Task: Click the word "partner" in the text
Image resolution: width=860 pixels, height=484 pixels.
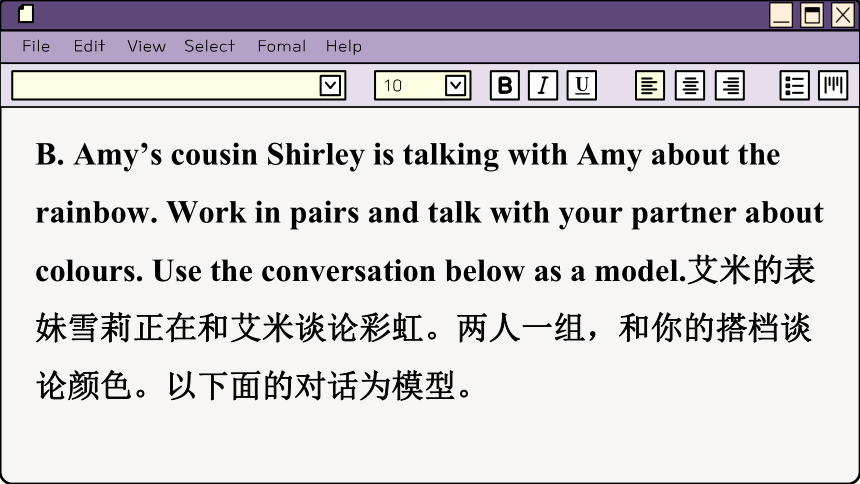Action: point(683,214)
